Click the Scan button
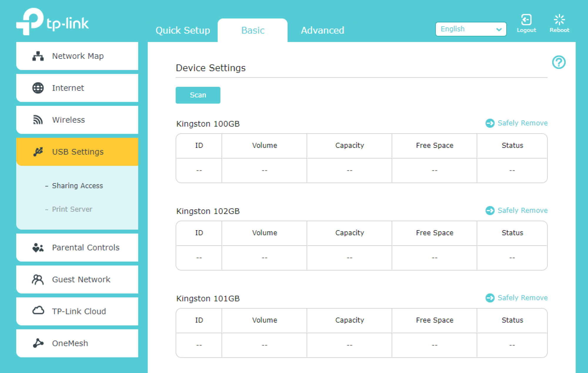 [x=198, y=95]
